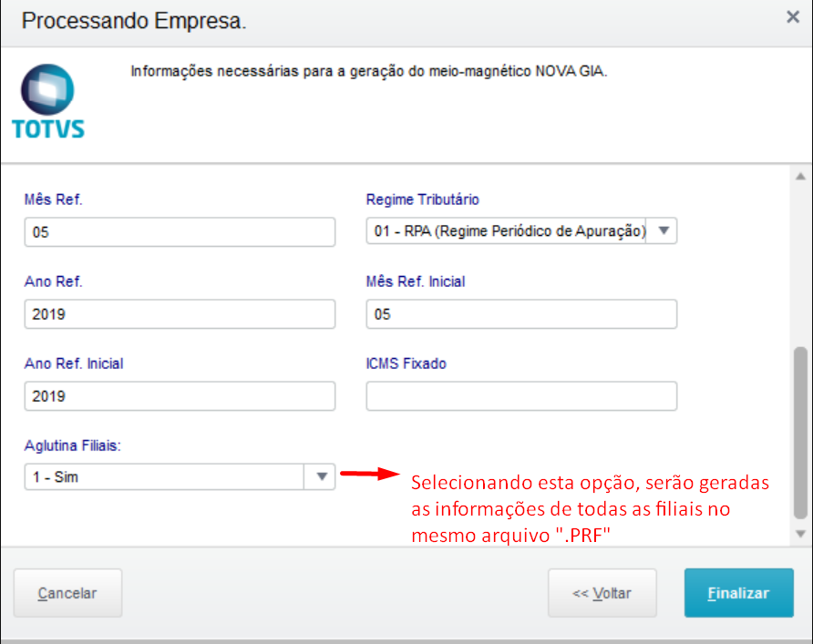This screenshot has width=813, height=644.
Task: Click the scrollbar up arrow
Action: [801, 177]
